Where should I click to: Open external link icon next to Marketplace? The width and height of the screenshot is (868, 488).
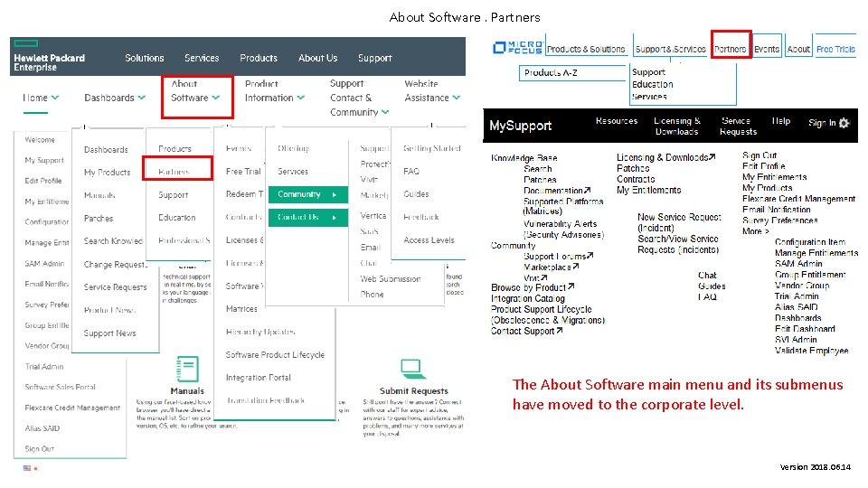(x=576, y=267)
